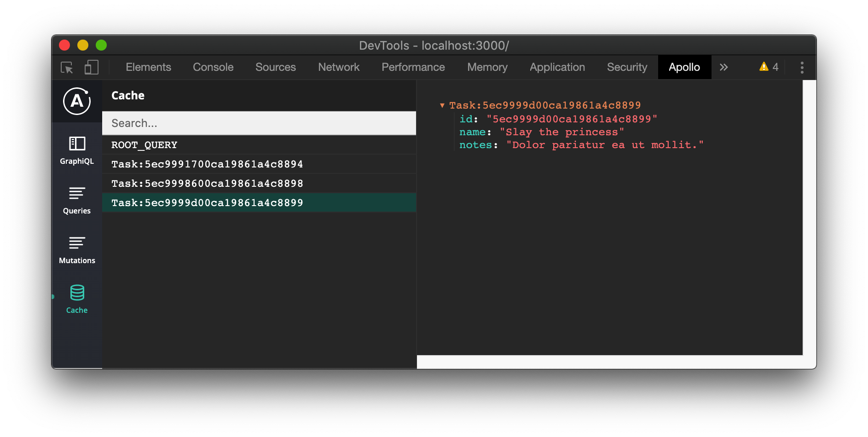Click the Search field in the Cache panel
868x437 pixels.
pos(259,123)
